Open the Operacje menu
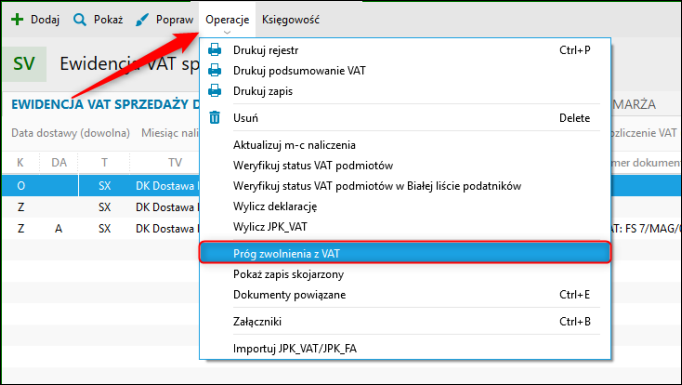 [x=227, y=20]
